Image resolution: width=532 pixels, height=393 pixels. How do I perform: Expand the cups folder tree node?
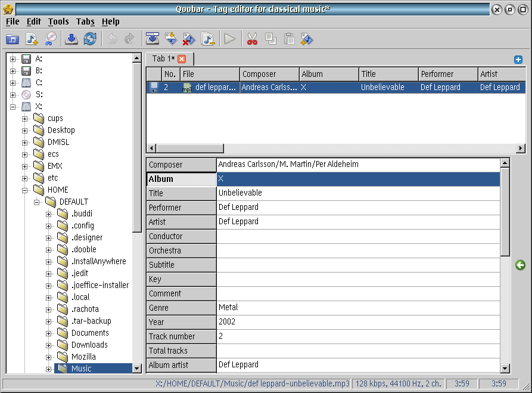[25, 119]
